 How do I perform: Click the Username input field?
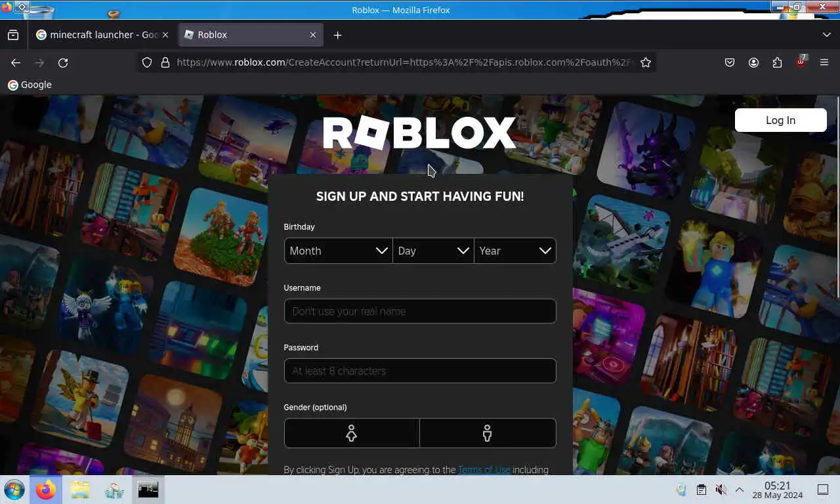coord(420,311)
